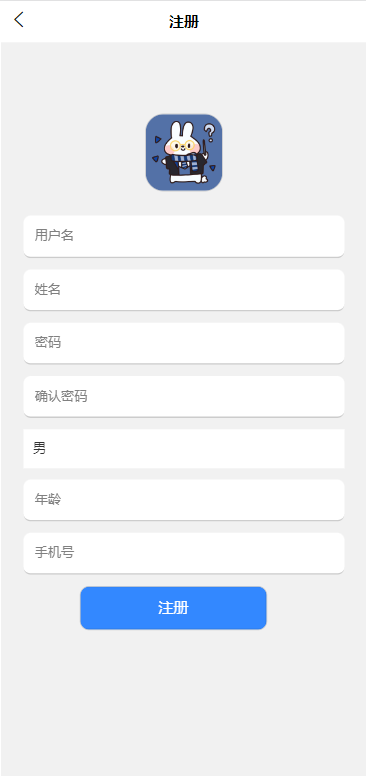366x776 pixels.
Task: Click the 年龄 placeholder text
Action: [x=47, y=499]
